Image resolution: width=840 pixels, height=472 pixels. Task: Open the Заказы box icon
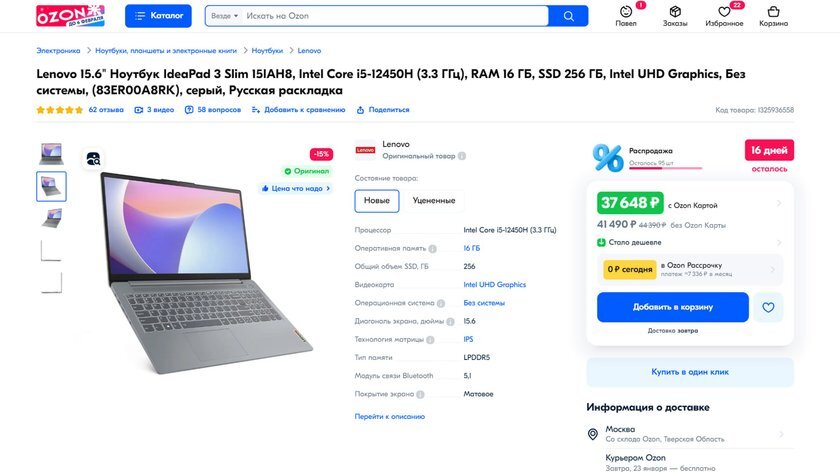[675, 11]
